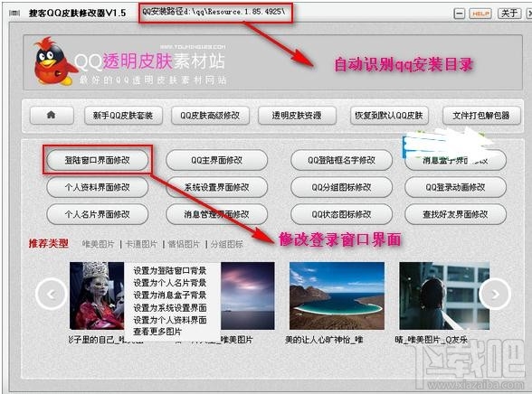Select the masked woman in red thumbnail
This screenshot has height=394, width=532.
(97, 295)
